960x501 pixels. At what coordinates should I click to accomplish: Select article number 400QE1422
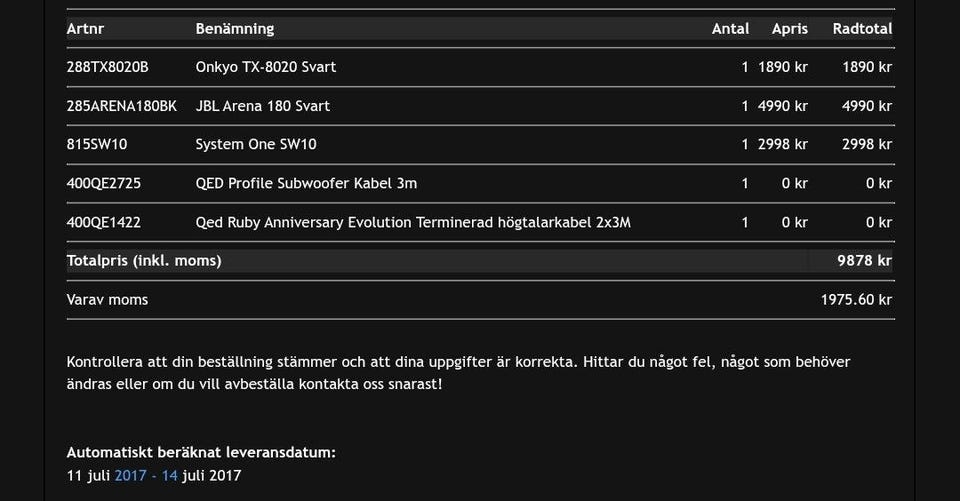[104, 222]
